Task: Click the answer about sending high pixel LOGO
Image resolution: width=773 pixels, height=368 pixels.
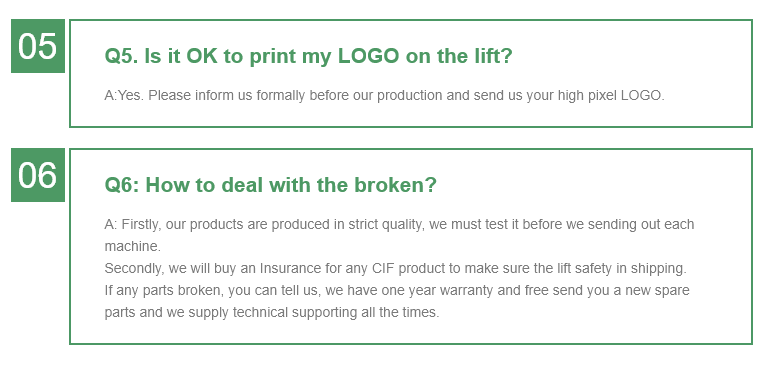Action: (385, 95)
